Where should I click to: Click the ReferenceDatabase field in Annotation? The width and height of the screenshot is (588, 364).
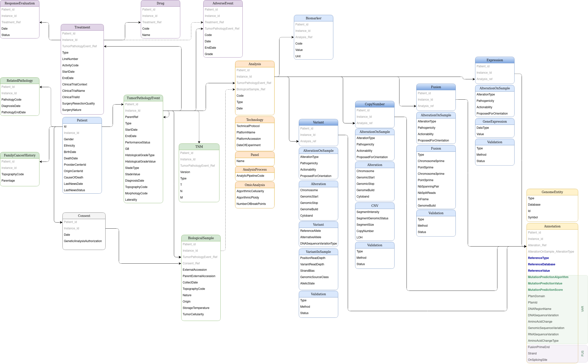pyautogui.click(x=541, y=264)
